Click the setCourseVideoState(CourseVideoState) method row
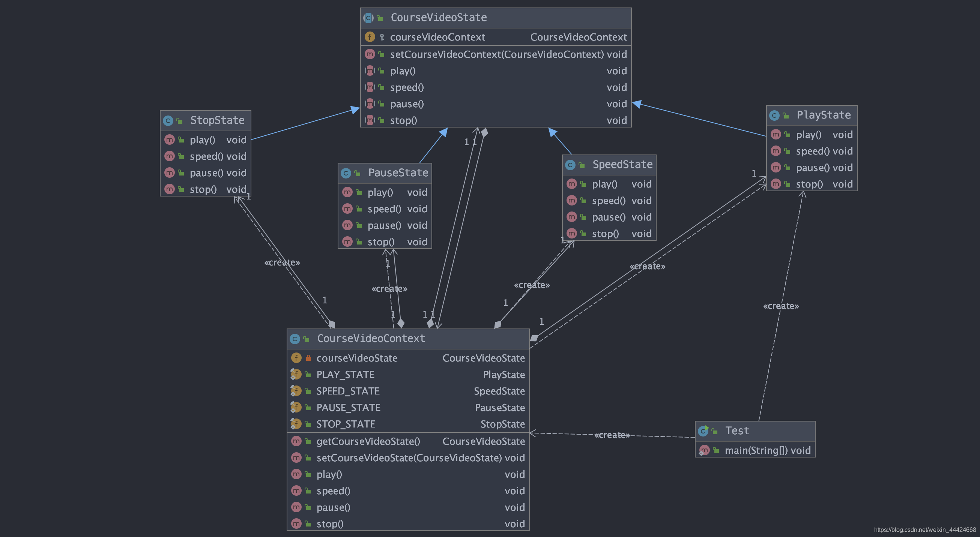This screenshot has height=537, width=980. pos(408,458)
